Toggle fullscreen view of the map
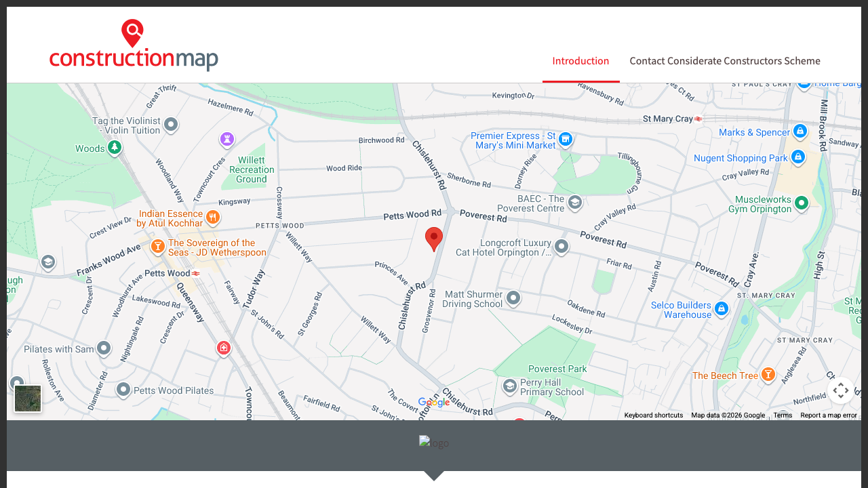The image size is (868, 488). [x=841, y=390]
